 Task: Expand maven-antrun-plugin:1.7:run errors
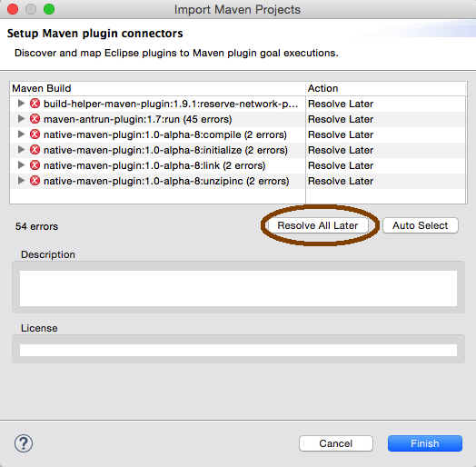point(21,119)
